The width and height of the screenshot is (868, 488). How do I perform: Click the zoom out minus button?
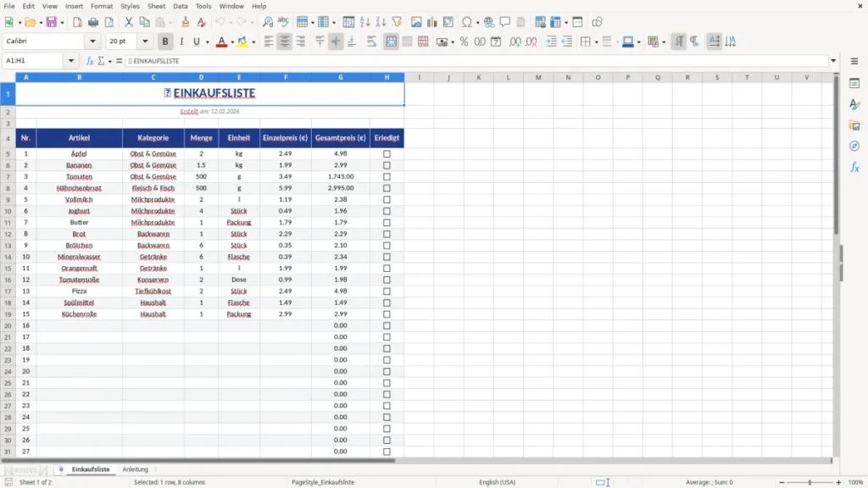[782, 482]
